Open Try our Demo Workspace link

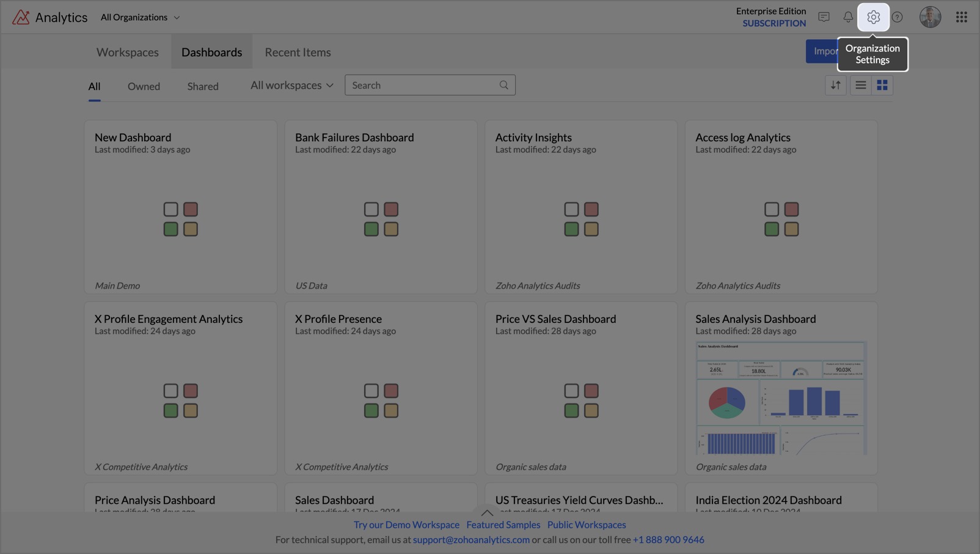(x=406, y=525)
